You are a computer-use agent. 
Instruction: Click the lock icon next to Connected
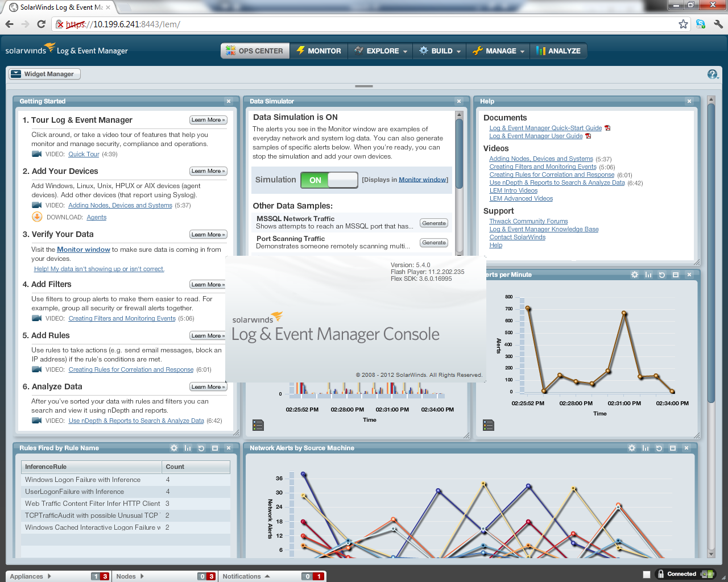point(660,574)
